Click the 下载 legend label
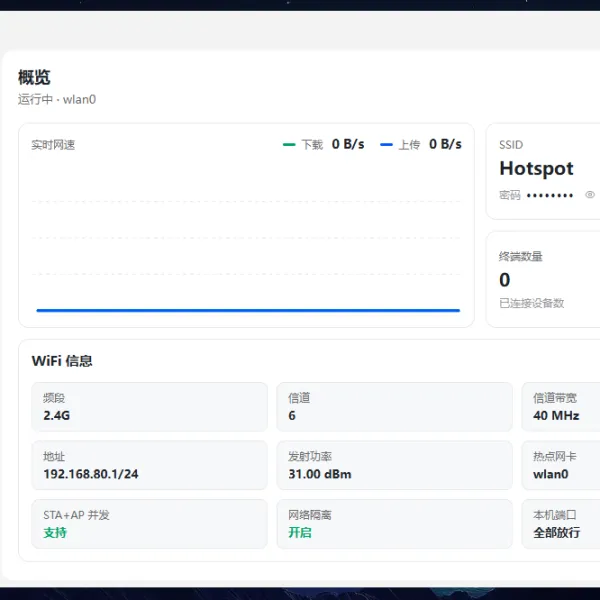This screenshot has height=600, width=600. coord(312,145)
